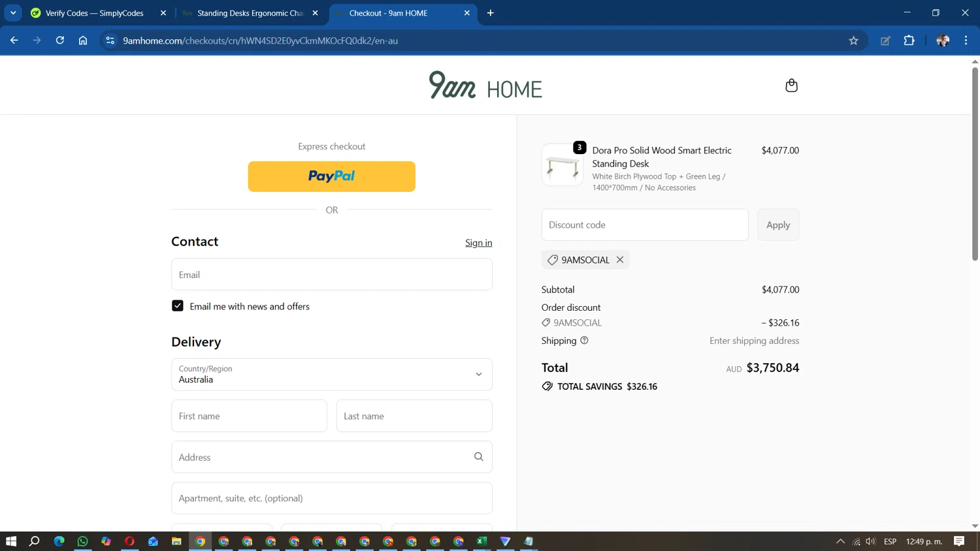Open the shopping bag cart icon
This screenshot has width=980, height=551.
tap(791, 86)
